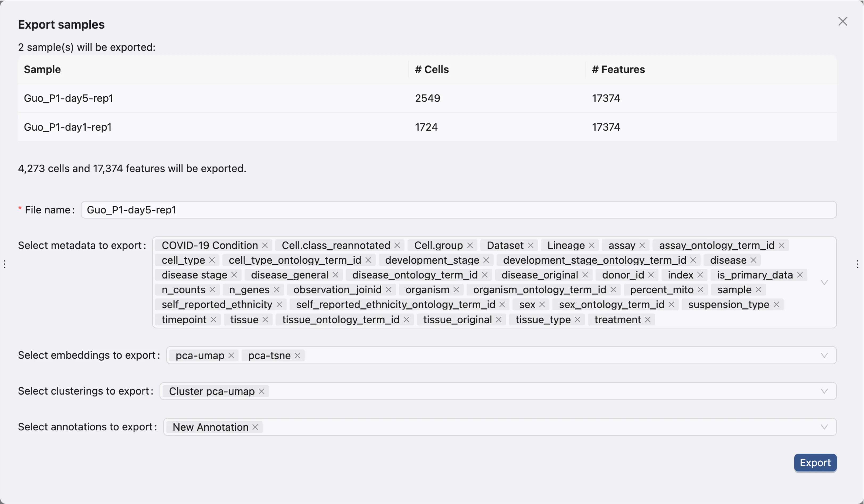Remove the New Annotation tag
The width and height of the screenshot is (864, 504).
(255, 427)
